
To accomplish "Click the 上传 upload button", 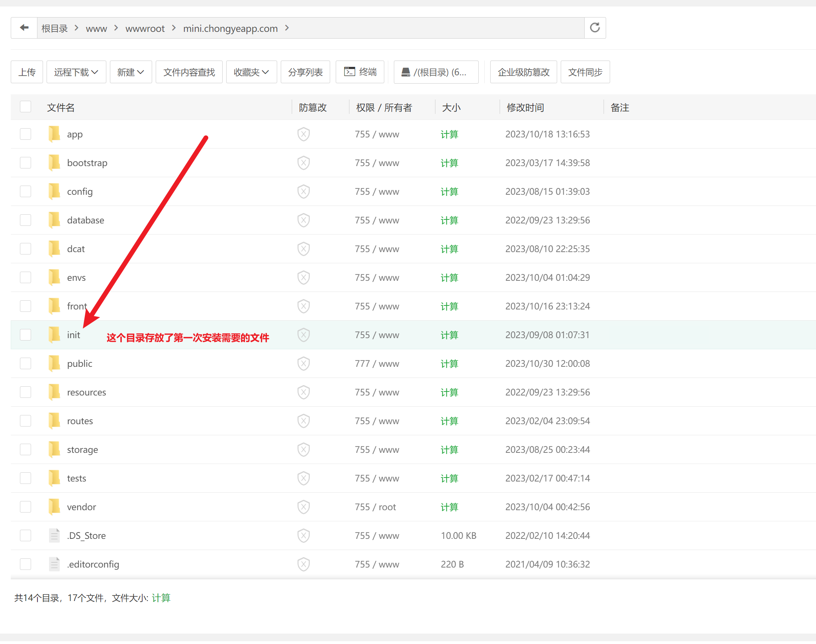I will click(x=26, y=72).
